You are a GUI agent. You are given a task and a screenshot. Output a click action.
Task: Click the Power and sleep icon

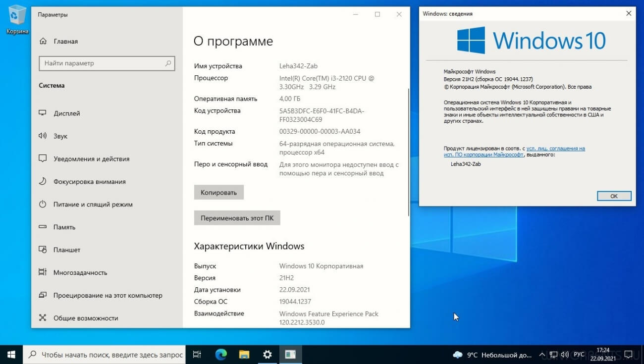coord(43,204)
